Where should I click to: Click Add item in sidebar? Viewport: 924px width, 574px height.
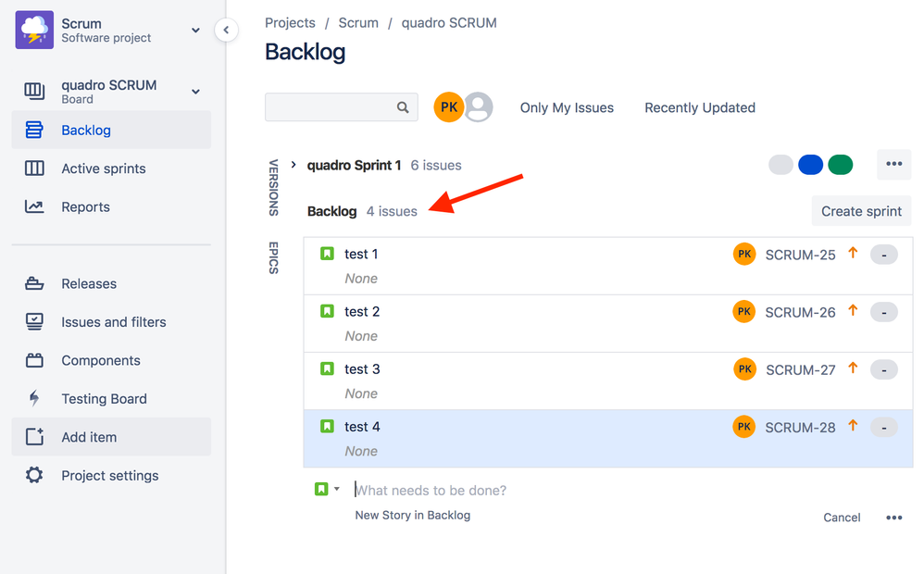pos(111,437)
